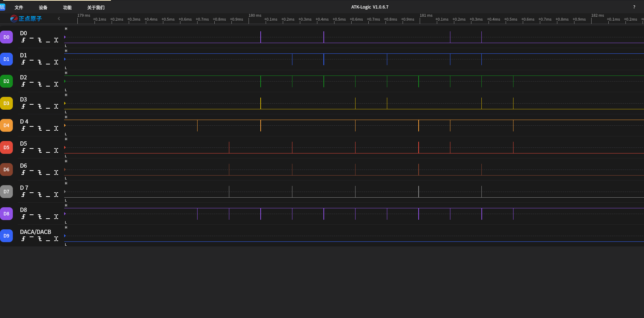Set falling edge trigger on D1
The image size is (644, 318).
(40, 62)
